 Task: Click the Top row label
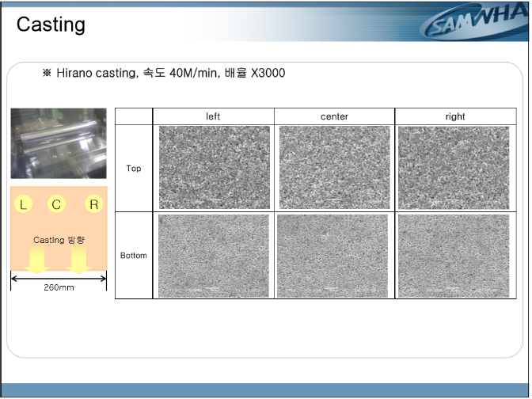click(x=134, y=169)
